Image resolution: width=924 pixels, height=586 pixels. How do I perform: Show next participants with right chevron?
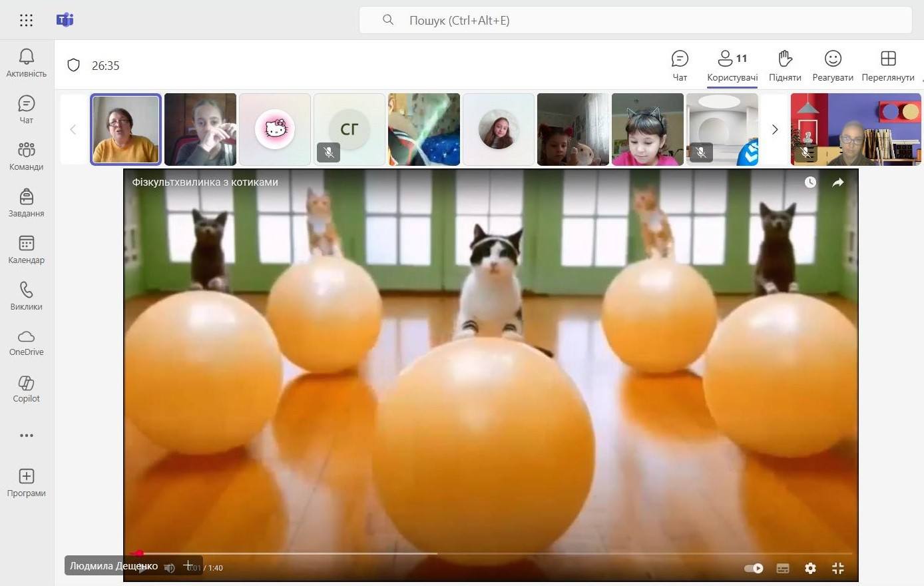tap(774, 129)
